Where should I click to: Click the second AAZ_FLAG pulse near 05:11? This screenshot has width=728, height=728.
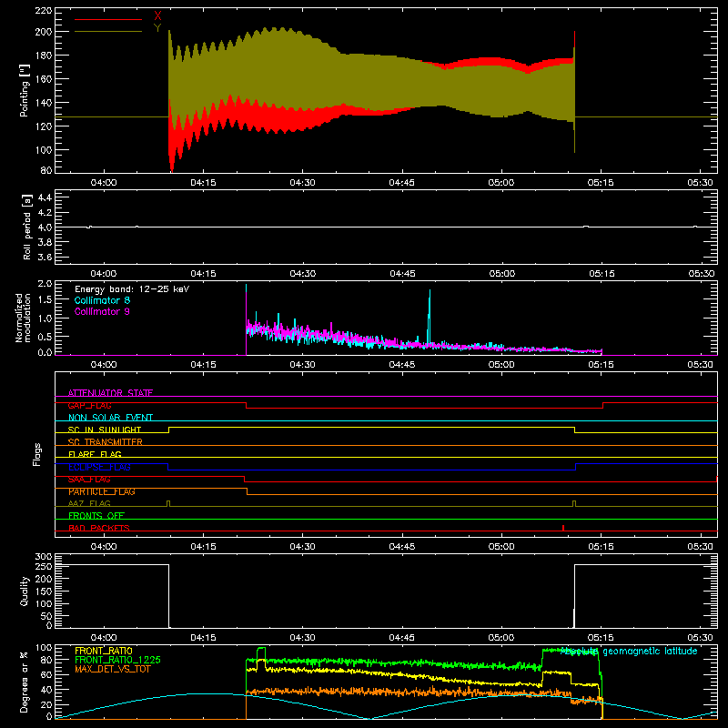(x=574, y=503)
